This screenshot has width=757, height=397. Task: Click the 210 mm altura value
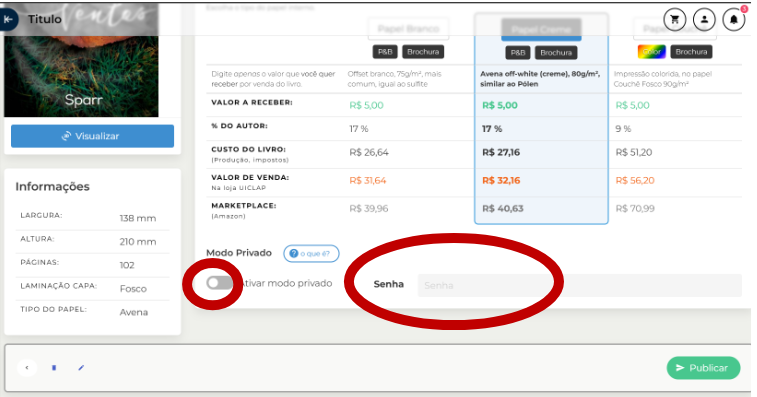pyautogui.click(x=138, y=242)
